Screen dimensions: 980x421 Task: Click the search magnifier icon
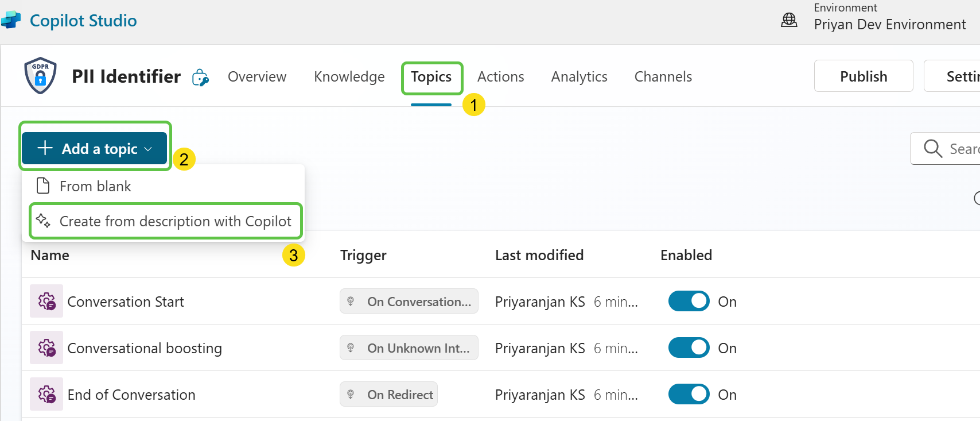click(x=932, y=149)
